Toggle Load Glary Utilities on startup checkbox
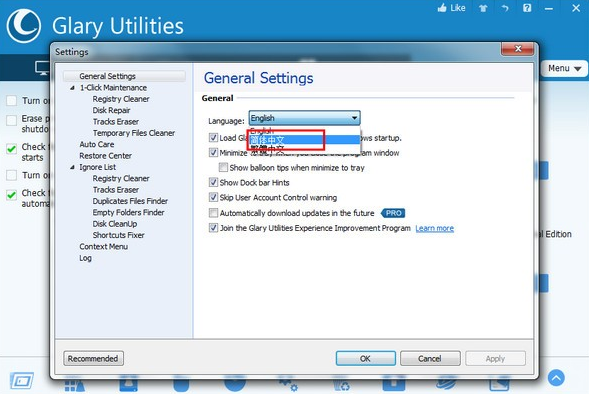 213,138
